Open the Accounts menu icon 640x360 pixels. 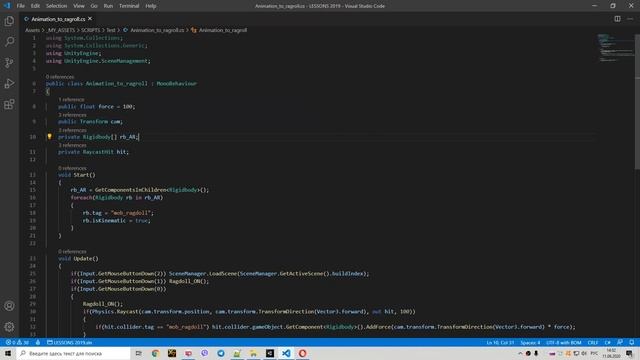click(9, 306)
